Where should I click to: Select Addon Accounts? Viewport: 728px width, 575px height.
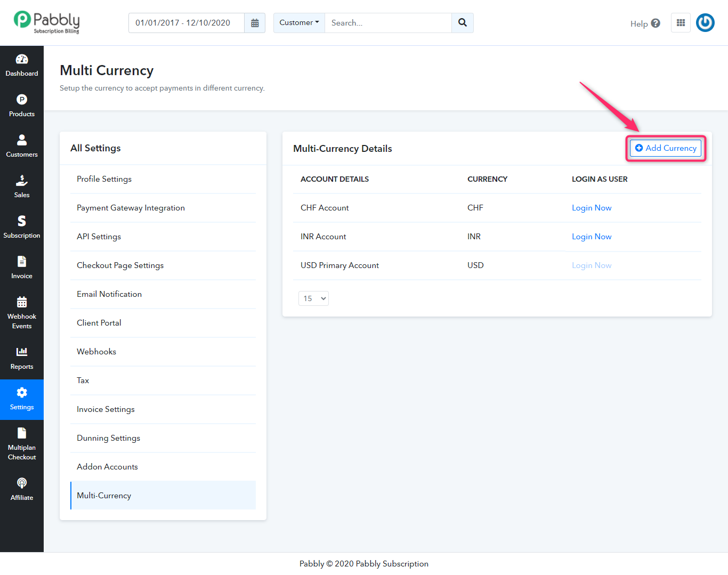click(163, 467)
